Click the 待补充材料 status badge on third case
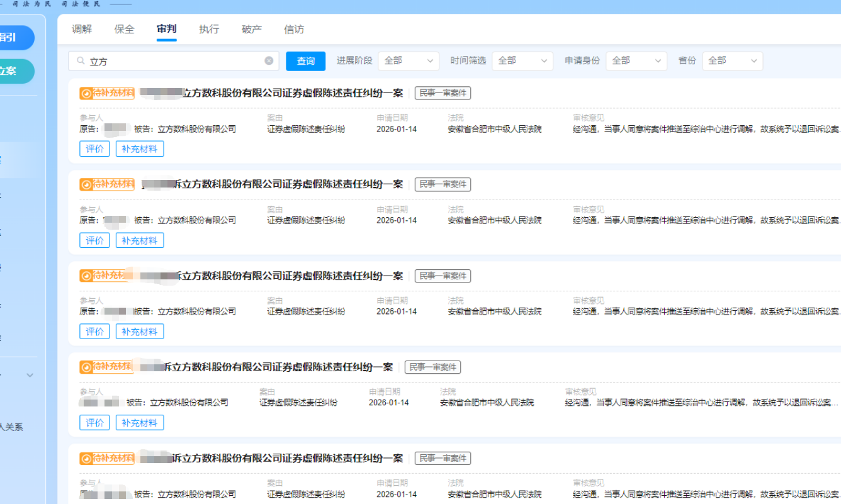Viewport: 841px width, 504px height. (107, 276)
